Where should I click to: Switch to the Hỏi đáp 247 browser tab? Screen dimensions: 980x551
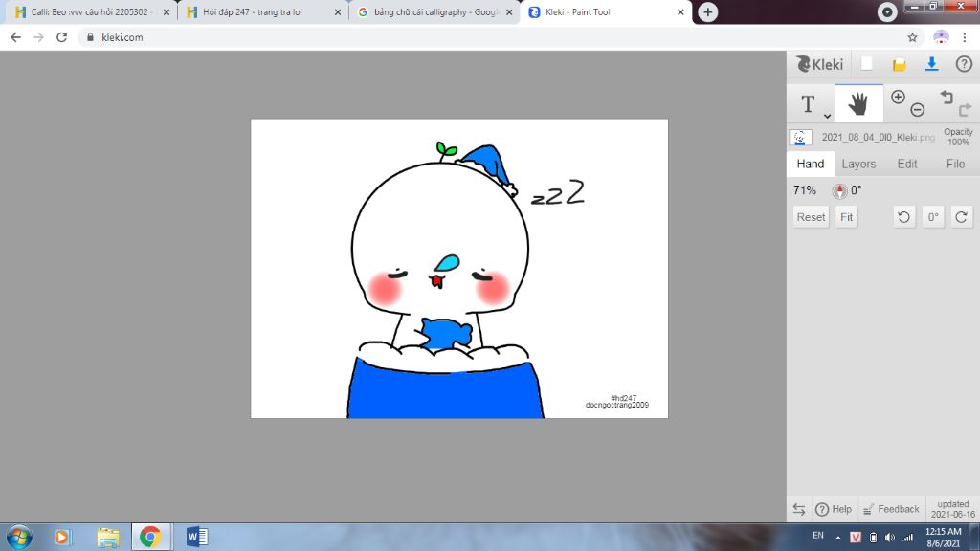(x=262, y=11)
